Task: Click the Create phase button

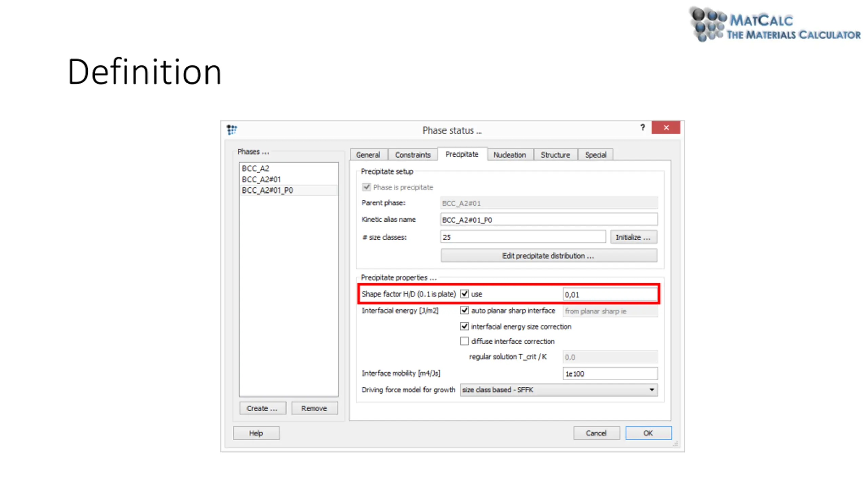Action: [x=262, y=408]
